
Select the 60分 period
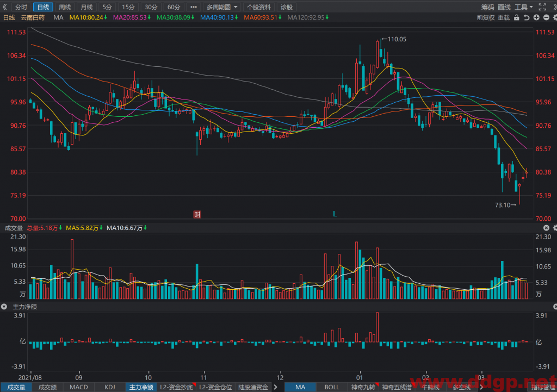(x=174, y=7)
